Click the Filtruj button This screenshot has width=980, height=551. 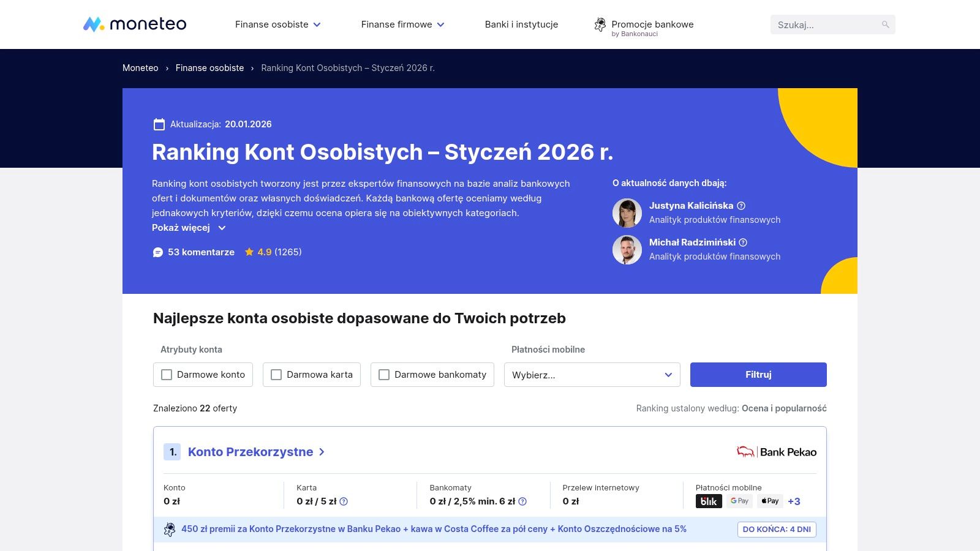click(x=758, y=375)
